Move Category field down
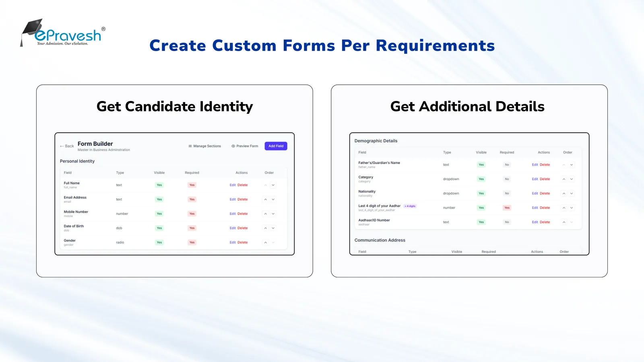This screenshot has width=644, height=362. point(572,179)
